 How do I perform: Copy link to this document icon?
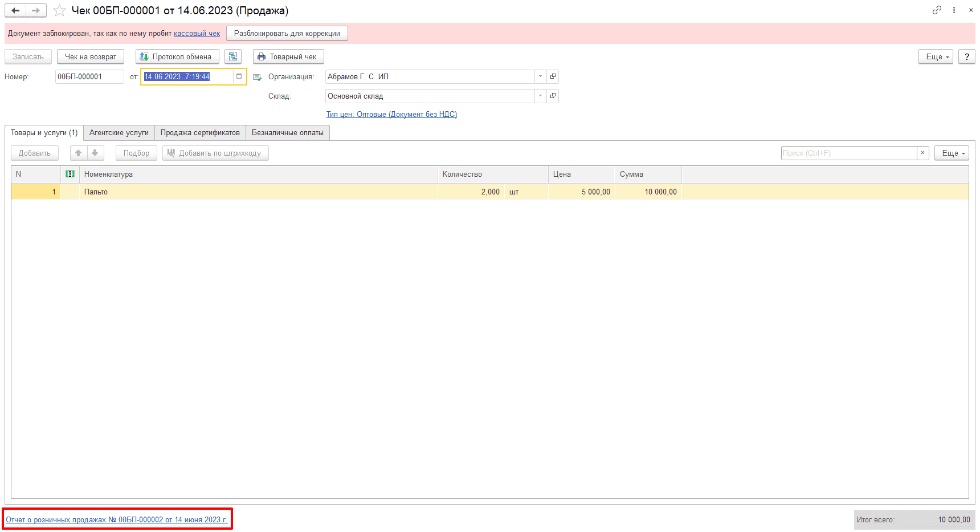[937, 10]
